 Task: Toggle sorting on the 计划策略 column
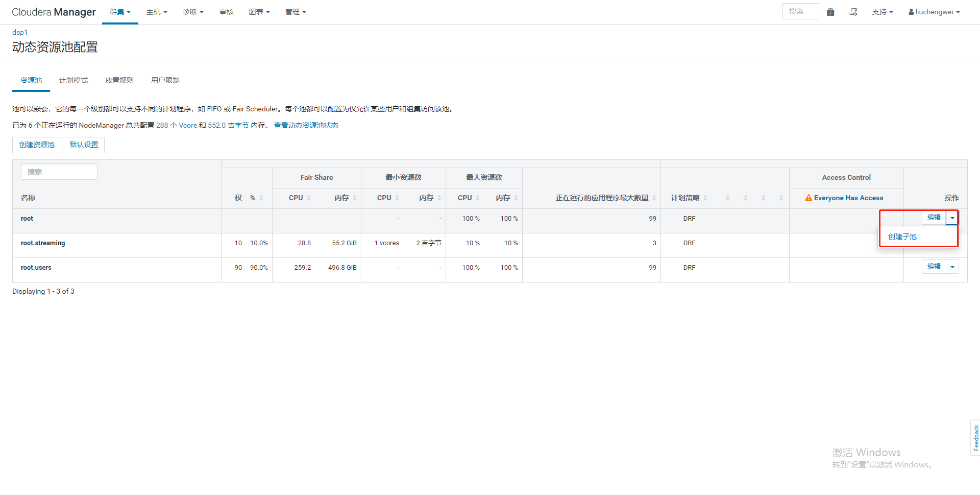705,198
